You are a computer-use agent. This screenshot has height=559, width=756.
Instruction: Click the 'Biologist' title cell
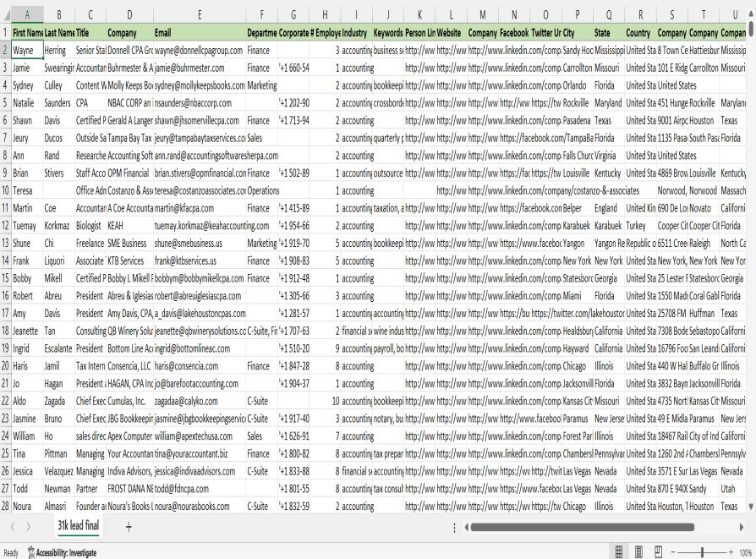[90, 226]
